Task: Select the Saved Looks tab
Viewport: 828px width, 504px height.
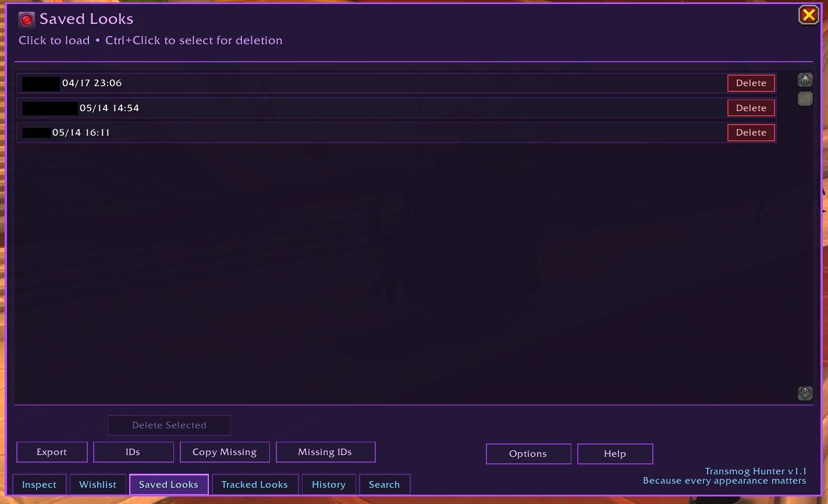Action: pos(169,485)
